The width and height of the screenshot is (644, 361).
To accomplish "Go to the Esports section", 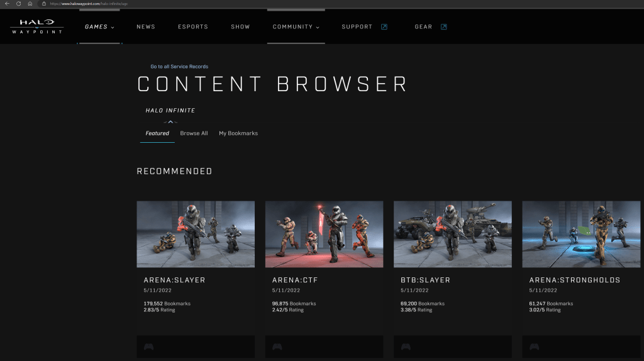I will [x=193, y=27].
